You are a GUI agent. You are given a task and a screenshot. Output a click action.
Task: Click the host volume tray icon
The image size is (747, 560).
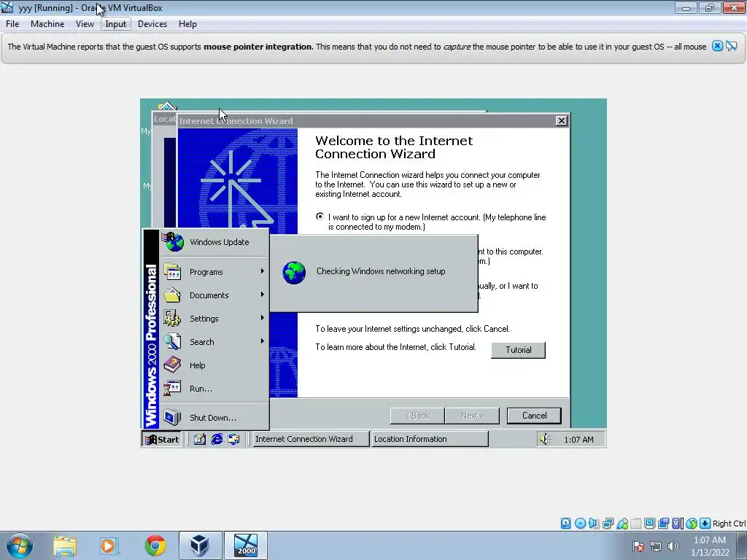coord(673,546)
